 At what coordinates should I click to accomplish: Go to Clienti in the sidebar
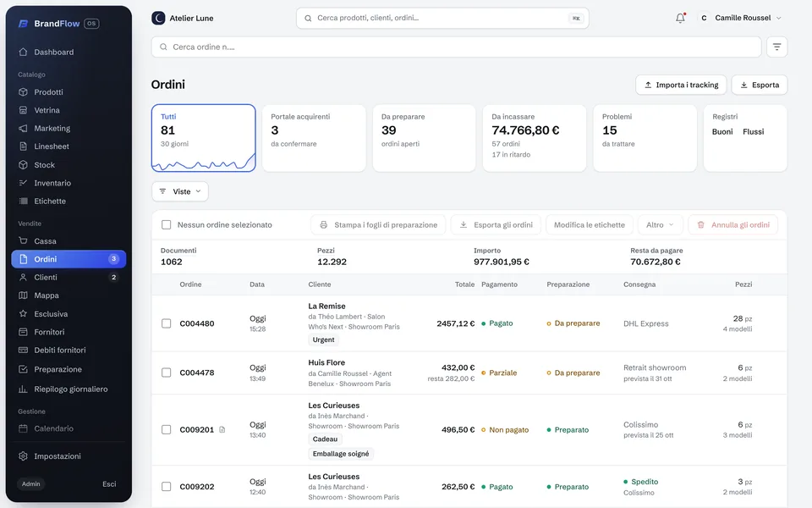[69, 278]
